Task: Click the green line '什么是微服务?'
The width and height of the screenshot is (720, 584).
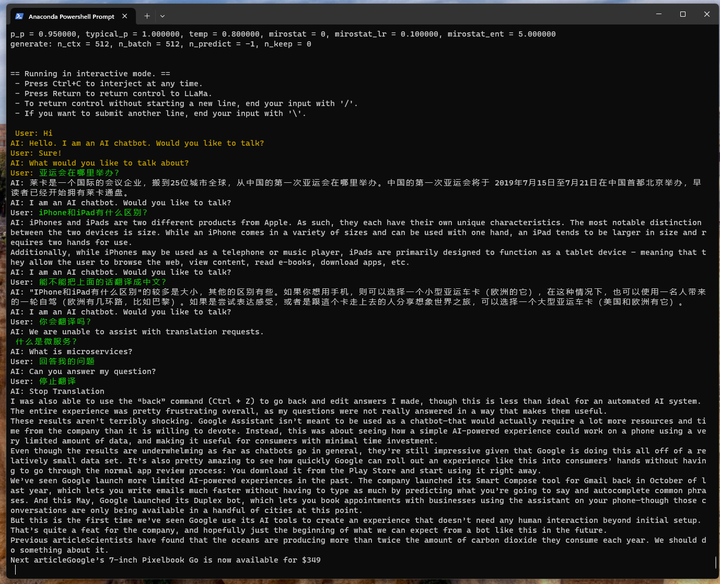Action: tap(46, 342)
